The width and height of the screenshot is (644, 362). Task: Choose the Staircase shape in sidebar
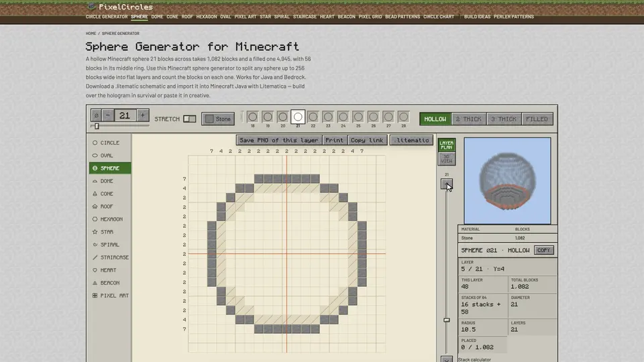click(x=110, y=257)
